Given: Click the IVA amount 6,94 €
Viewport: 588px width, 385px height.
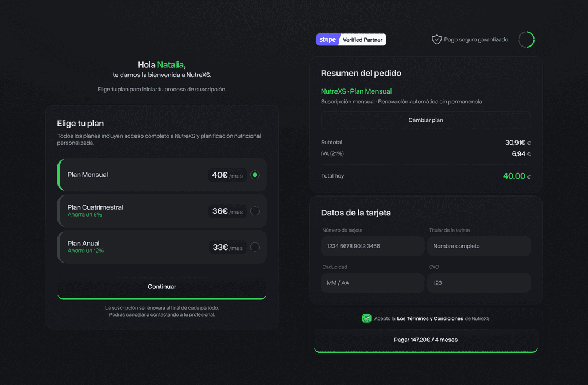Looking at the screenshot, I should tap(521, 154).
